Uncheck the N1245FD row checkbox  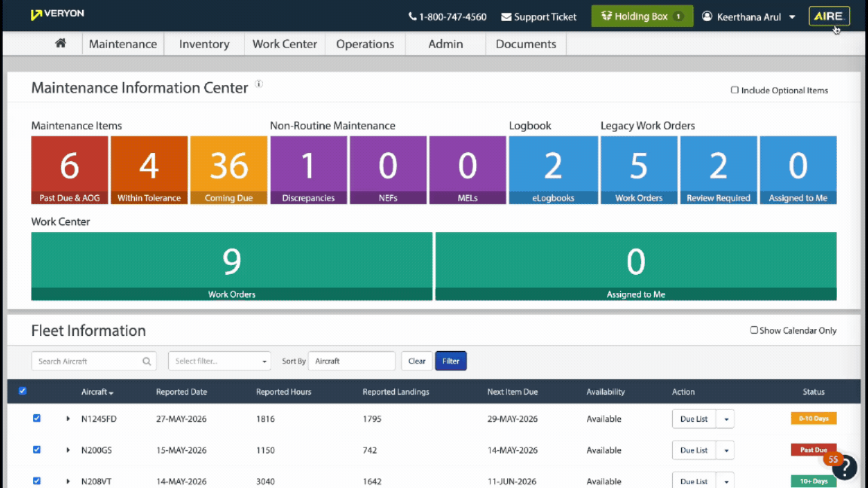[x=36, y=418]
